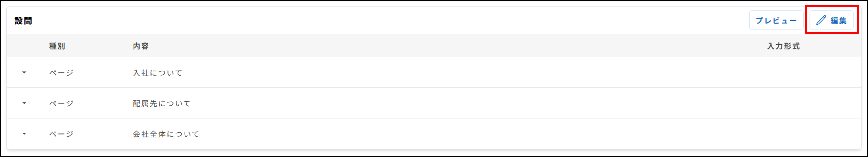
Task: Select the 会社全体について content text
Action: 166,134
